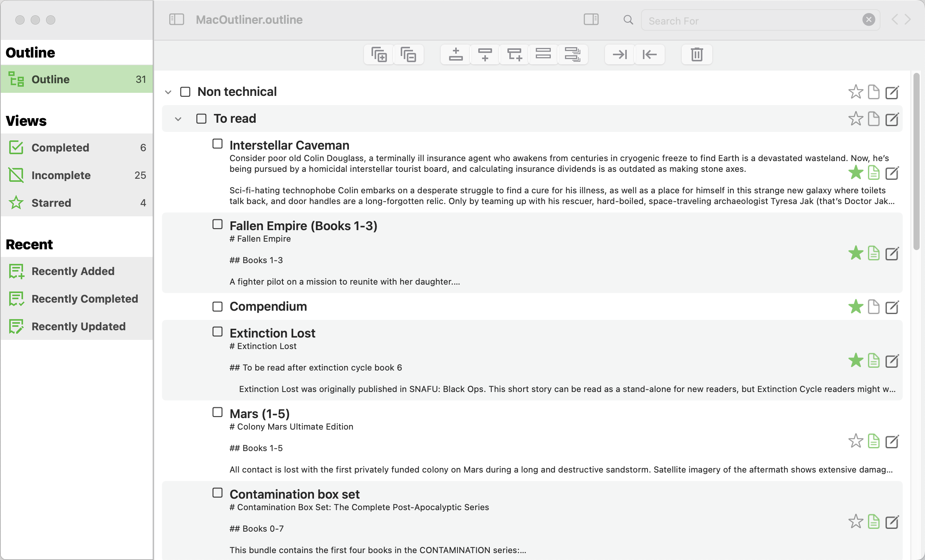Click the search magnifier icon
925x560 pixels.
628,20
